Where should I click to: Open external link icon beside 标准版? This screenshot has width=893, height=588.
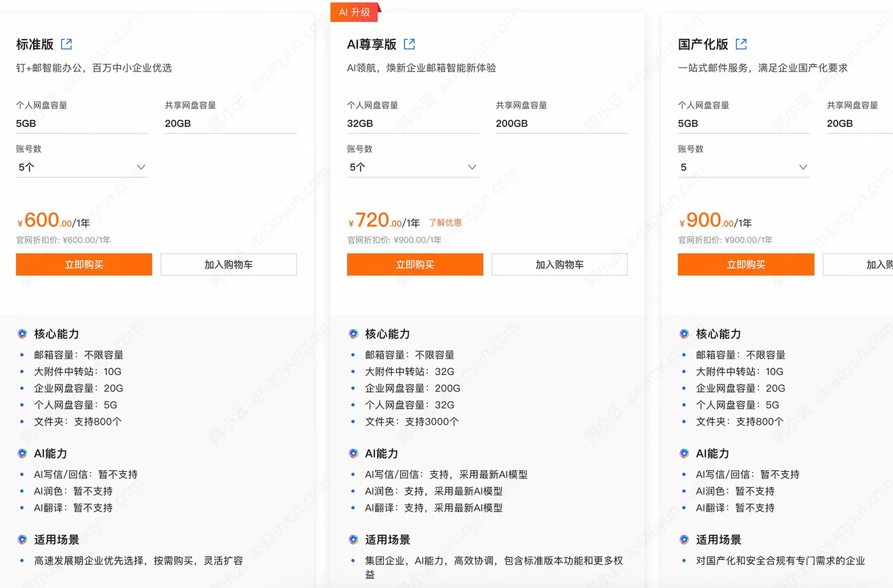click(66, 44)
